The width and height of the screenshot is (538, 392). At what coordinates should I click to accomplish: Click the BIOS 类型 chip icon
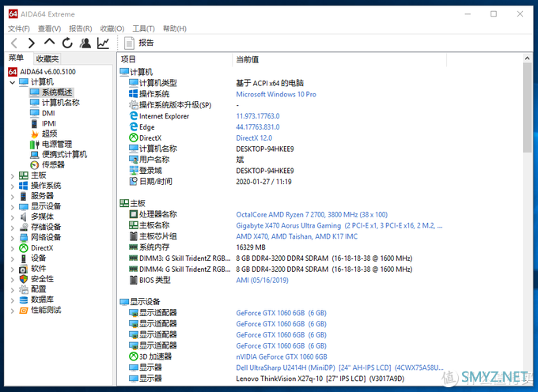[134, 280]
